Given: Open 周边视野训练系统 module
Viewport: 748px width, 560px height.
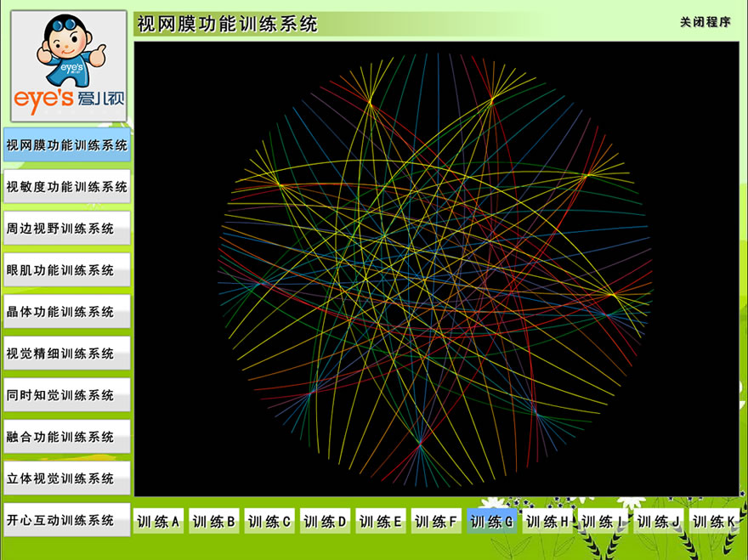Looking at the screenshot, I should [67, 228].
